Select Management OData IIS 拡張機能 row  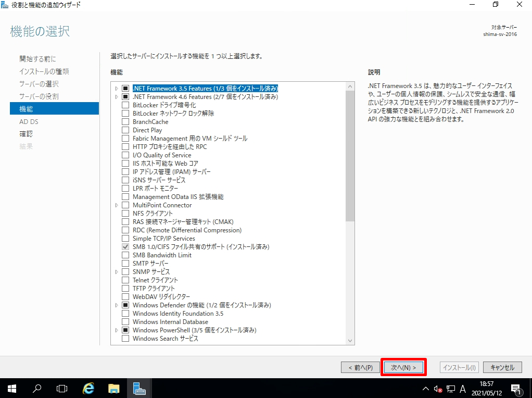click(178, 197)
